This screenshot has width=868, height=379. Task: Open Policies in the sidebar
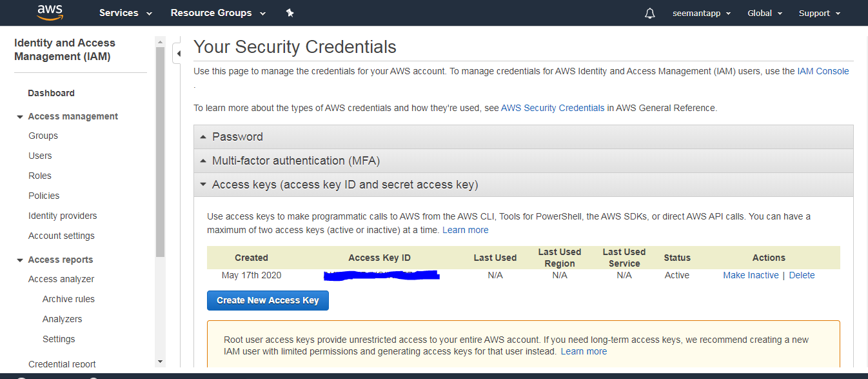pyautogui.click(x=44, y=196)
